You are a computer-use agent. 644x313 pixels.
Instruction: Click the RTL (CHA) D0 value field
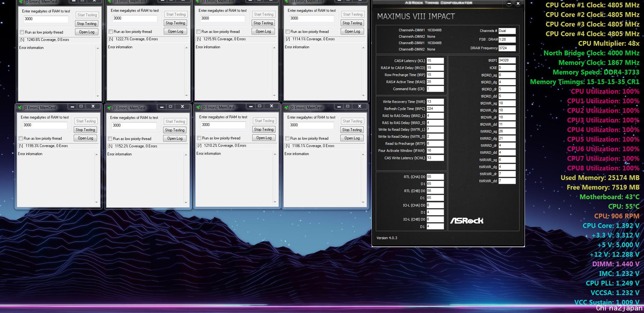click(435, 177)
